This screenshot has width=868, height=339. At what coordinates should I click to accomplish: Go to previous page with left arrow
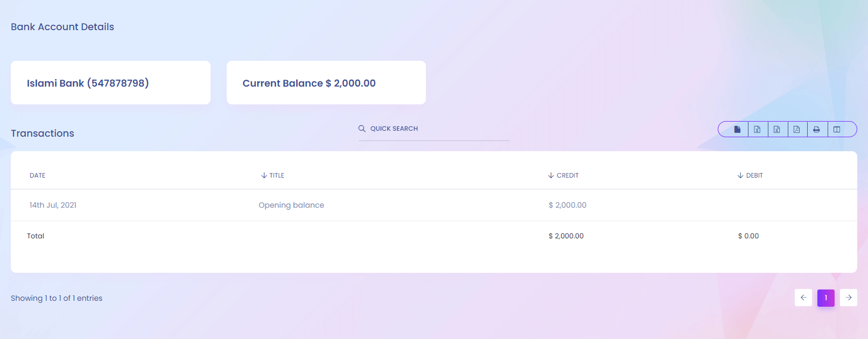click(x=803, y=298)
